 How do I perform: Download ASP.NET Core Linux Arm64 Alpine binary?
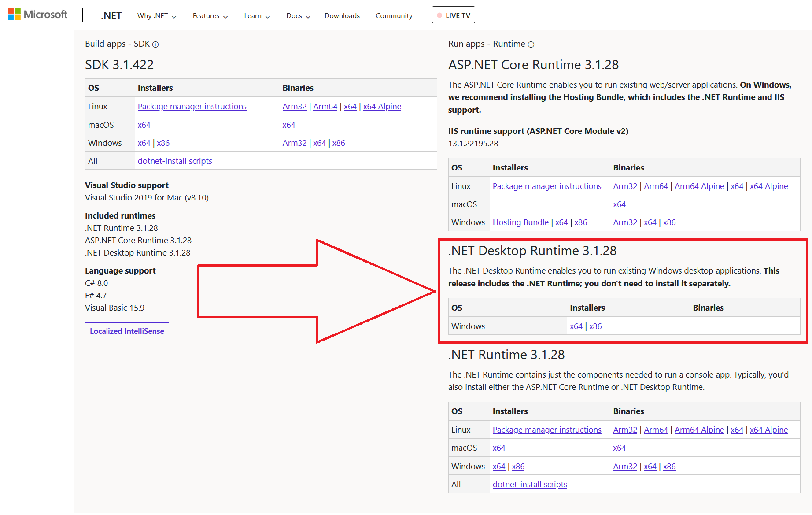pos(699,186)
